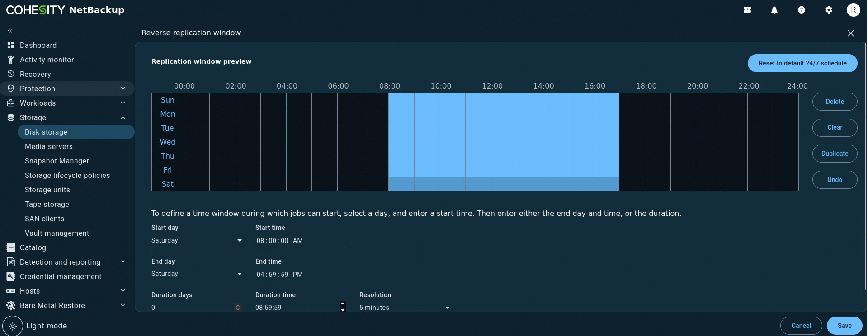Image resolution: width=868 pixels, height=336 pixels.
Task: Click Reset to default 24/7 schedule
Action: point(802,63)
